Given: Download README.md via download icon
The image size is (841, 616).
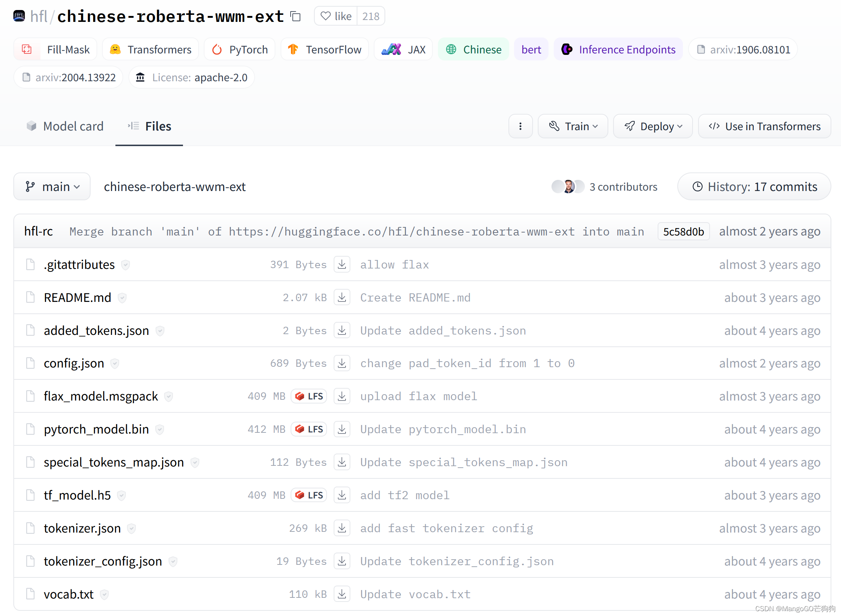Looking at the screenshot, I should [x=342, y=297].
